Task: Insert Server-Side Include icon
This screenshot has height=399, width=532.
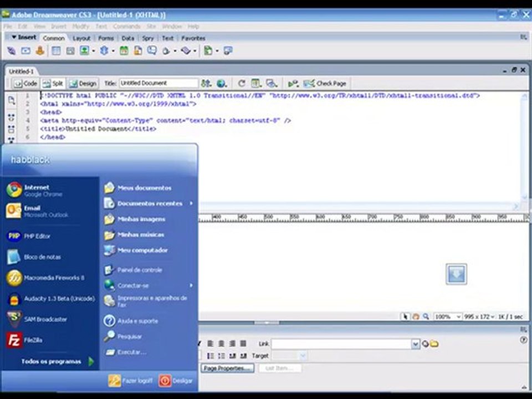Action: 138,51
